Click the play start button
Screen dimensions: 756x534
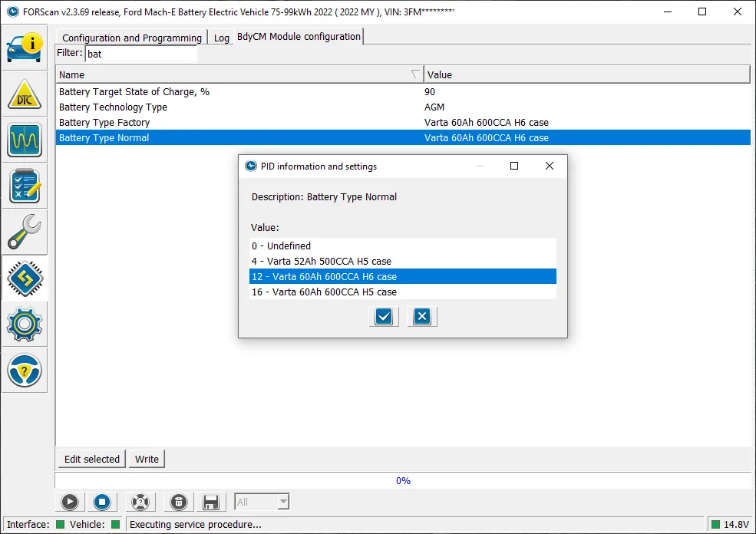70,503
